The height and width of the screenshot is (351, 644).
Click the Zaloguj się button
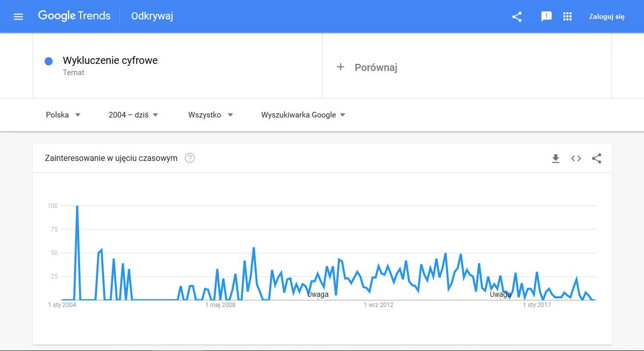coord(607,16)
